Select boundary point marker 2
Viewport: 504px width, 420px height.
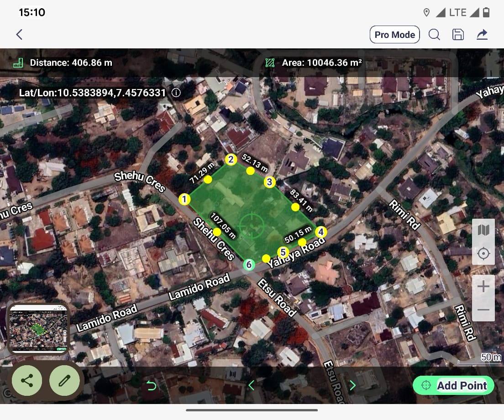(231, 159)
